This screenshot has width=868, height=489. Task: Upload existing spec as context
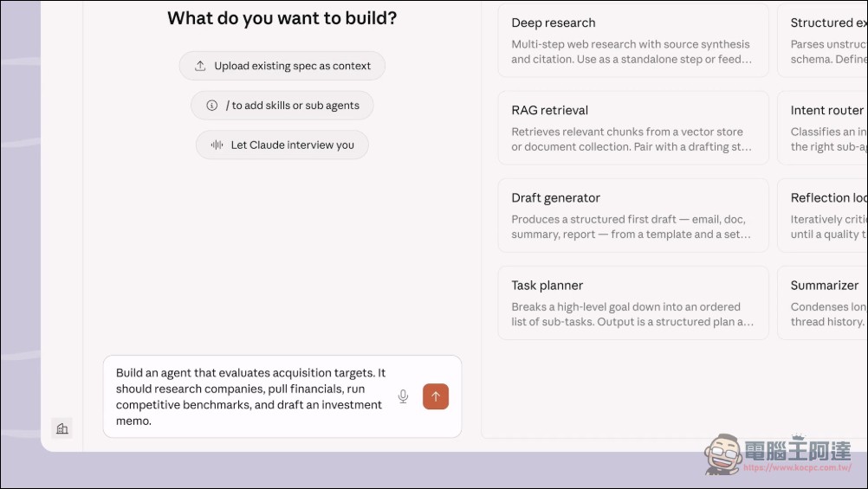pos(282,66)
